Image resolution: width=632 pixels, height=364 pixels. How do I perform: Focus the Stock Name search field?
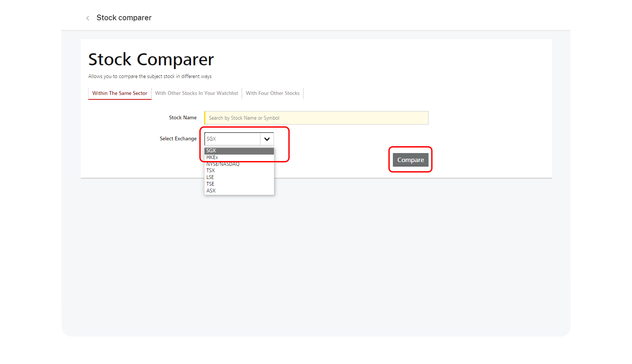[316, 118]
